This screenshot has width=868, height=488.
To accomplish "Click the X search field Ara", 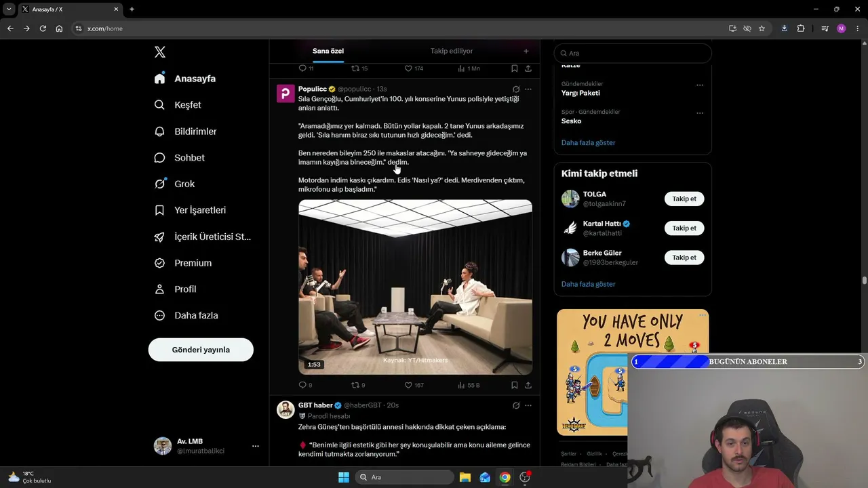I will point(633,53).
